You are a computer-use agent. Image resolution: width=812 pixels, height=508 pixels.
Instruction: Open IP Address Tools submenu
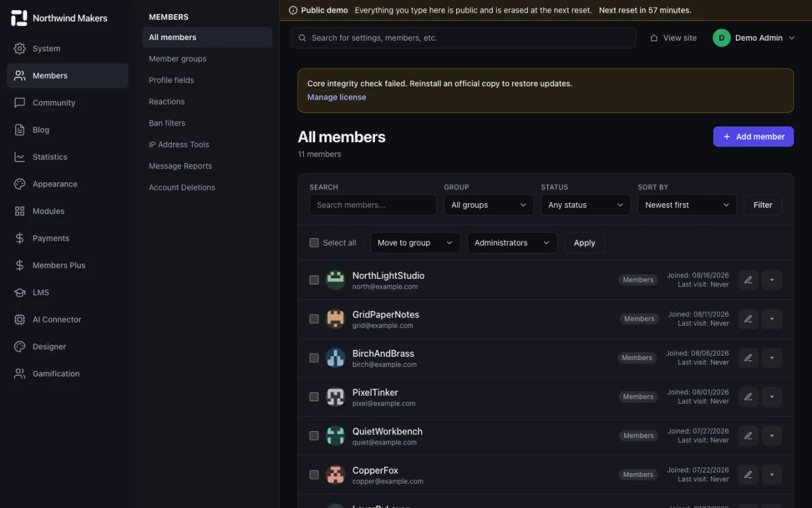(207, 145)
